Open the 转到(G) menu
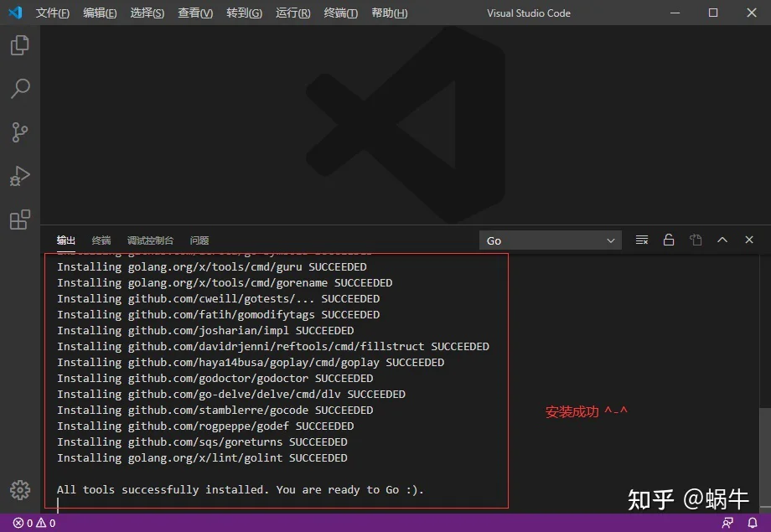This screenshot has width=771, height=532. click(x=245, y=13)
